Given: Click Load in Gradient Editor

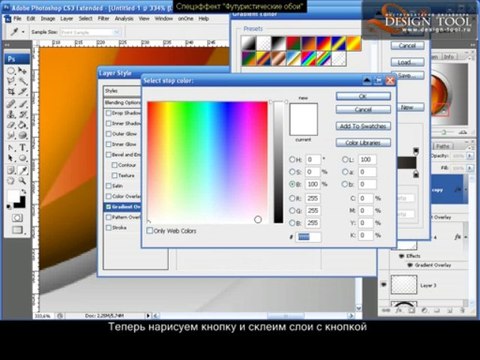Looking at the screenshot, I should coord(407,62).
